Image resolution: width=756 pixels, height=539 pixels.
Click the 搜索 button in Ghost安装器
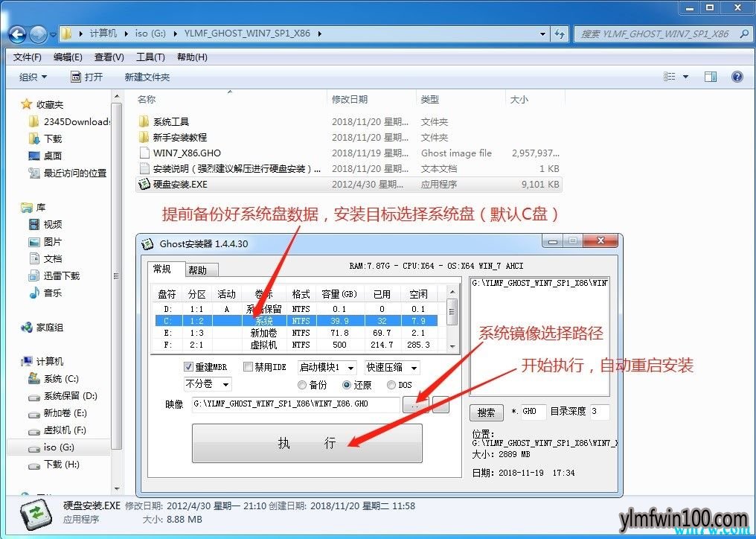(486, 412)
